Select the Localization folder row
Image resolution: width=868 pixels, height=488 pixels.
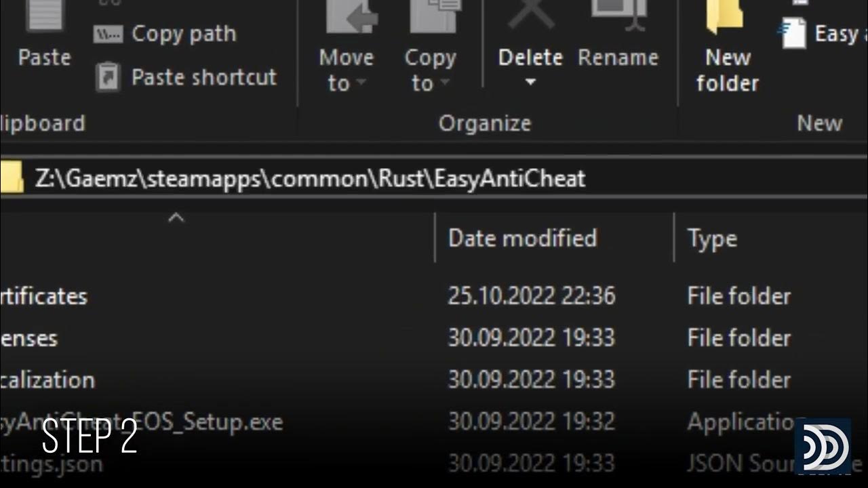(47, 380)
